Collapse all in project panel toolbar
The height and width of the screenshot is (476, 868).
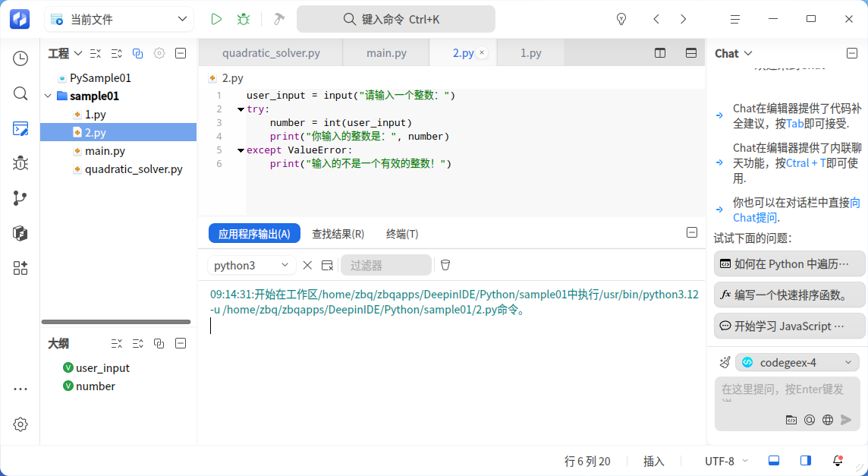point(96,53)
